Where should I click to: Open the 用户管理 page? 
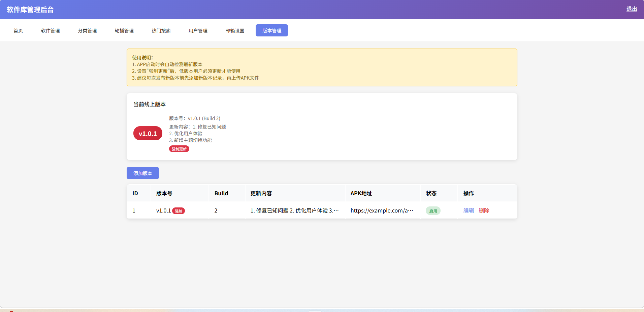click(198, 30)
